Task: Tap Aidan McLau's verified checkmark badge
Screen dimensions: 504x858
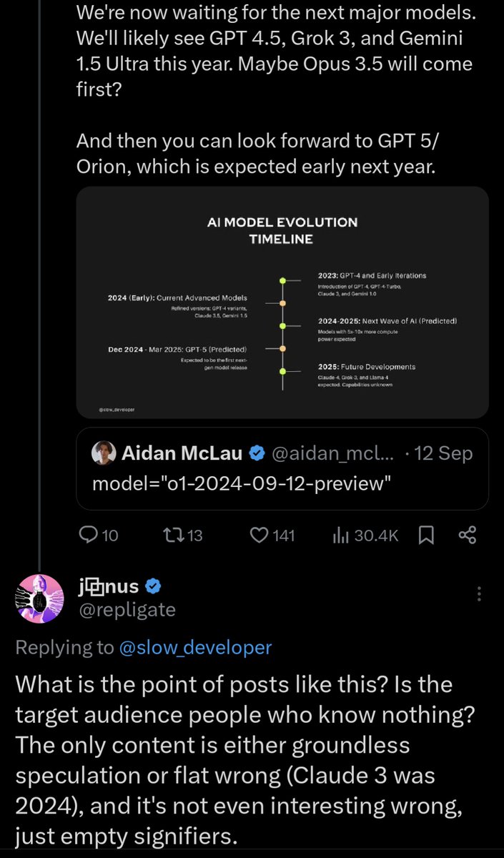Action: (257, 453)
